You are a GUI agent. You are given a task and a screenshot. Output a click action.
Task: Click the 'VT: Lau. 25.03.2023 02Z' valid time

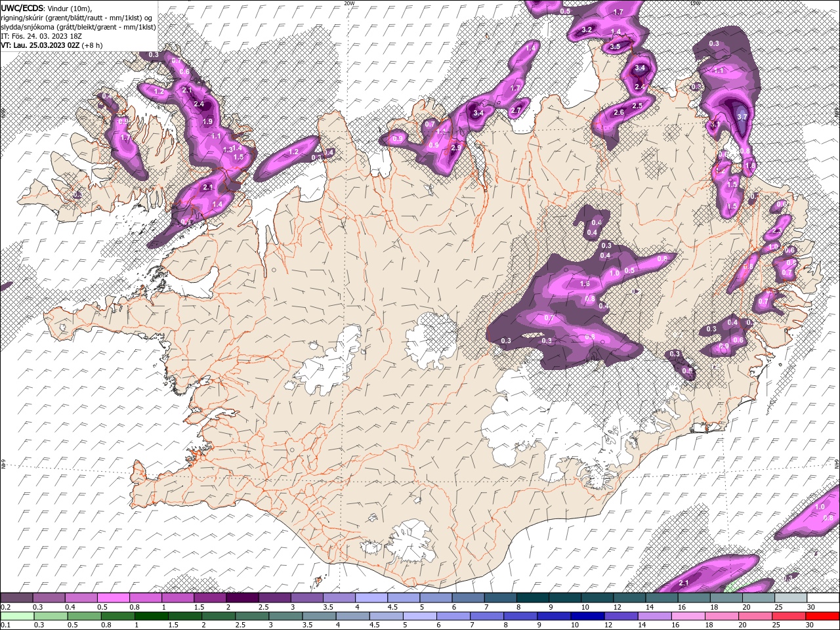point(39,45)
